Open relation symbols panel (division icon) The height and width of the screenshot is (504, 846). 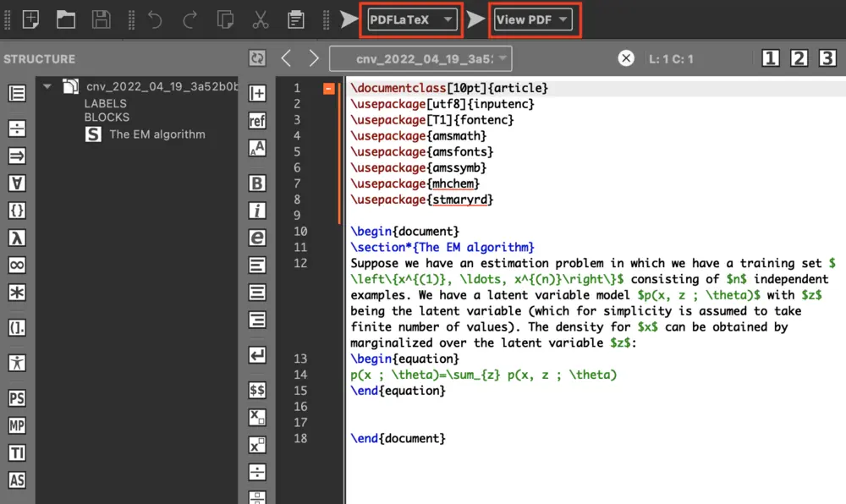click(x=17, y=129)
